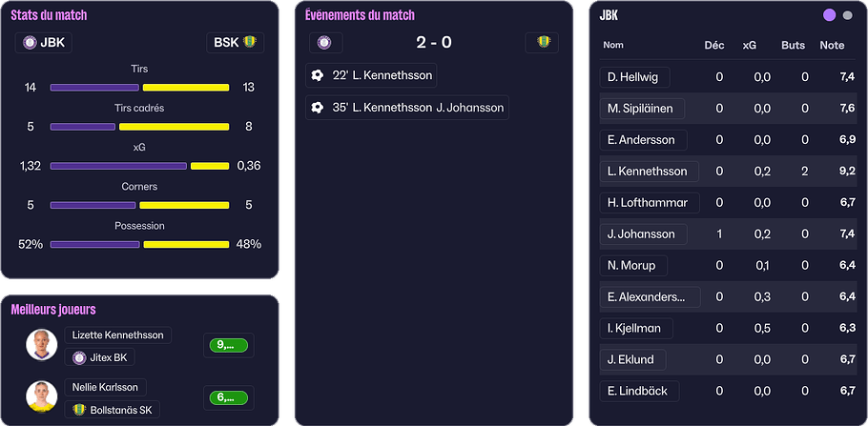Sort the table by xG column
Screen dimensions: 868x426
click(750, 45)
